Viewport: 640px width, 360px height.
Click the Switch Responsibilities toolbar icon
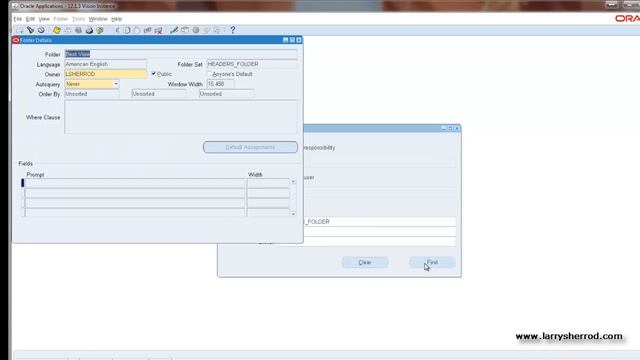click(x=78, y=30)
